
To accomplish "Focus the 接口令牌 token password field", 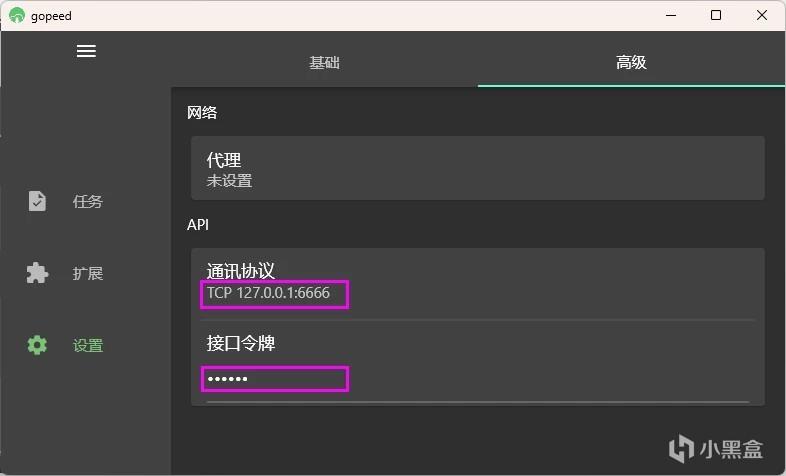I will pyautogui.click(x=276, y=379).
